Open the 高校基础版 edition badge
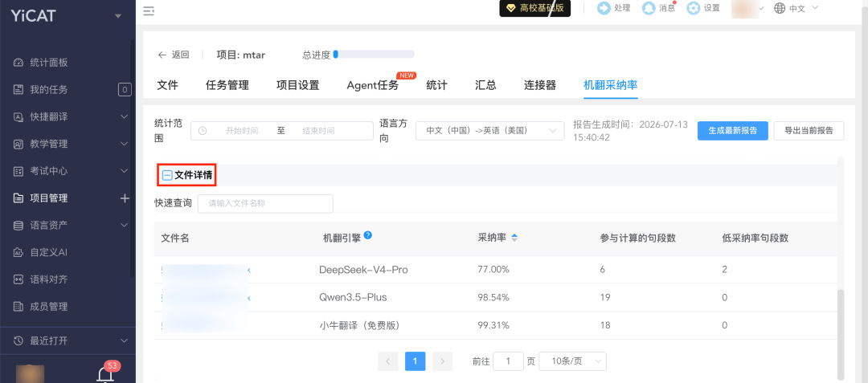Image resolution: width=868 pixels, height=383 pixels. click(x=534, y=8)
